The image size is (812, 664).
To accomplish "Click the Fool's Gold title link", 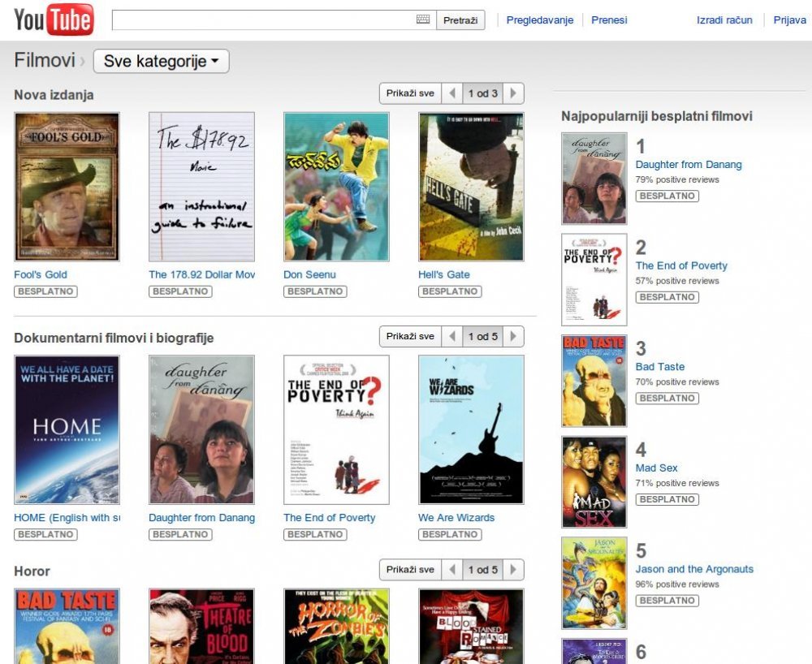I will pos(41,275).
